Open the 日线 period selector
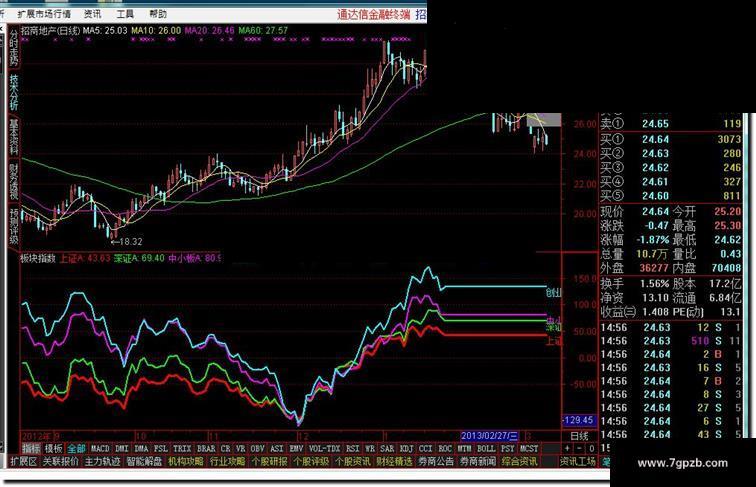Screen dimensions: 756x487 click(579, 436)
